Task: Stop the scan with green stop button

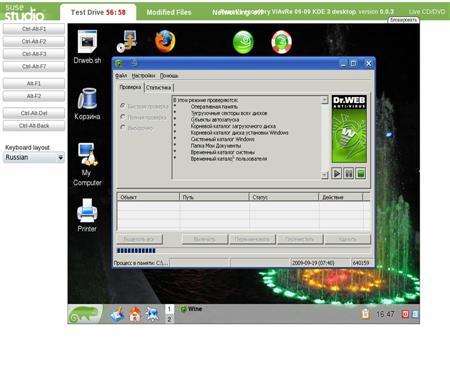Action: [361, 174]
